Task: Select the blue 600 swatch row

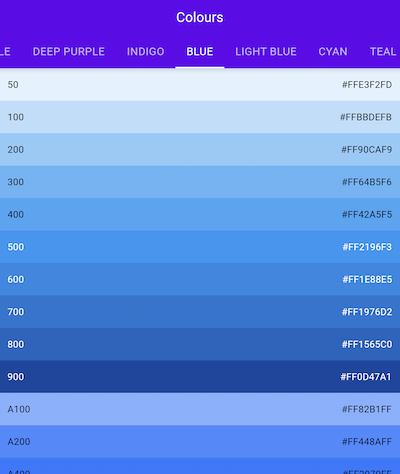Action: 200,279
